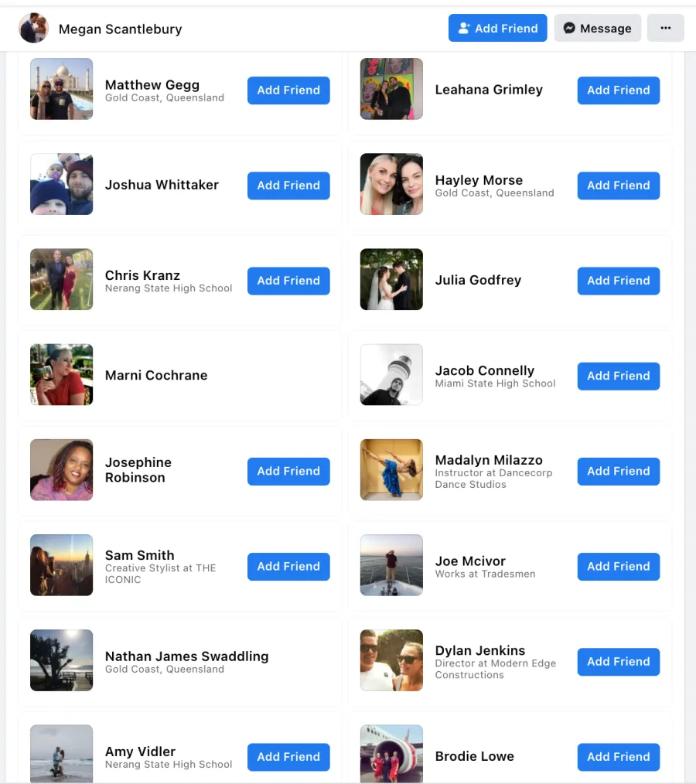The height and width of the screenshot is (784, 696).
Task: Open Brodie Lowe's airplane engine photo
Action: (x=391, y=754)
